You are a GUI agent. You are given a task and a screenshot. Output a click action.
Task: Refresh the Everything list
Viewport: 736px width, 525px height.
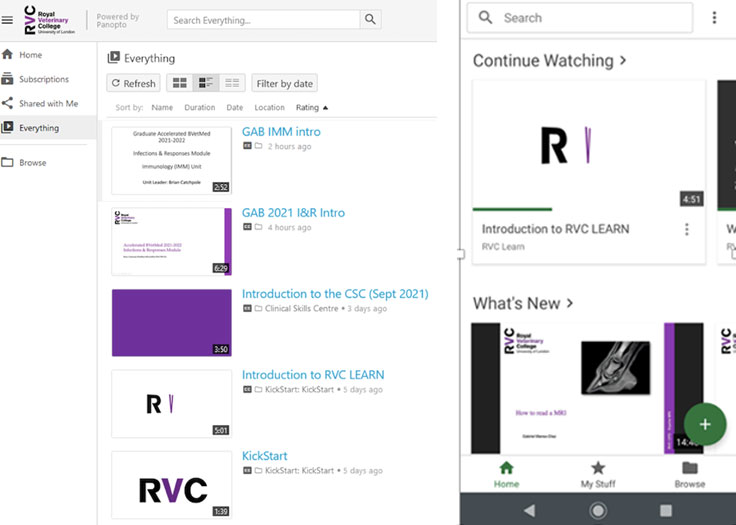click(x=134, y=84)
